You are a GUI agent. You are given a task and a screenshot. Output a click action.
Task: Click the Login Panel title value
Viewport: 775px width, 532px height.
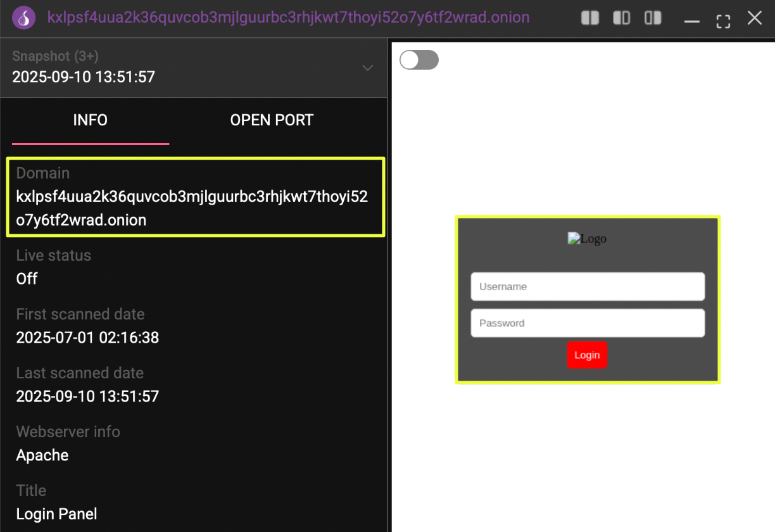coord(57,514)
